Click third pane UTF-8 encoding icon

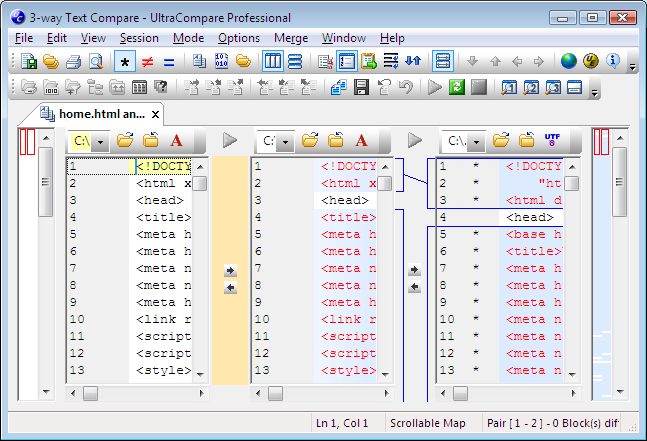point(552,140)
